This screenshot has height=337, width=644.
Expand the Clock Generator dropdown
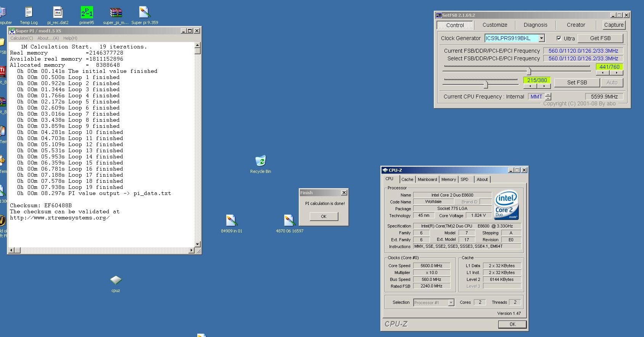click(x=541, y=38)
